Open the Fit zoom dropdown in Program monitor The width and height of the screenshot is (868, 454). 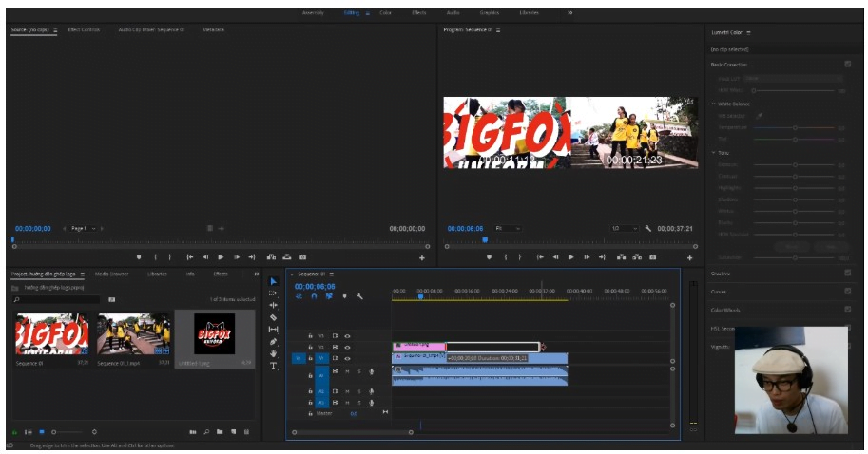(508, 228)
